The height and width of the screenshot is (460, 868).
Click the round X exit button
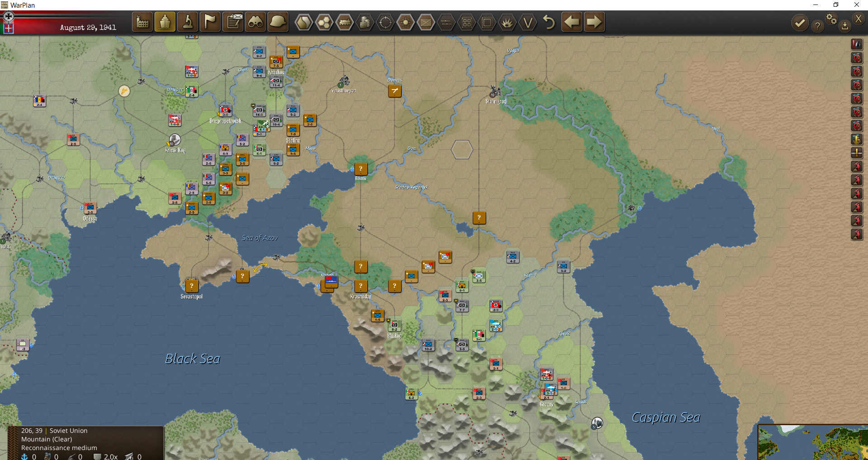tap(859, 19)
